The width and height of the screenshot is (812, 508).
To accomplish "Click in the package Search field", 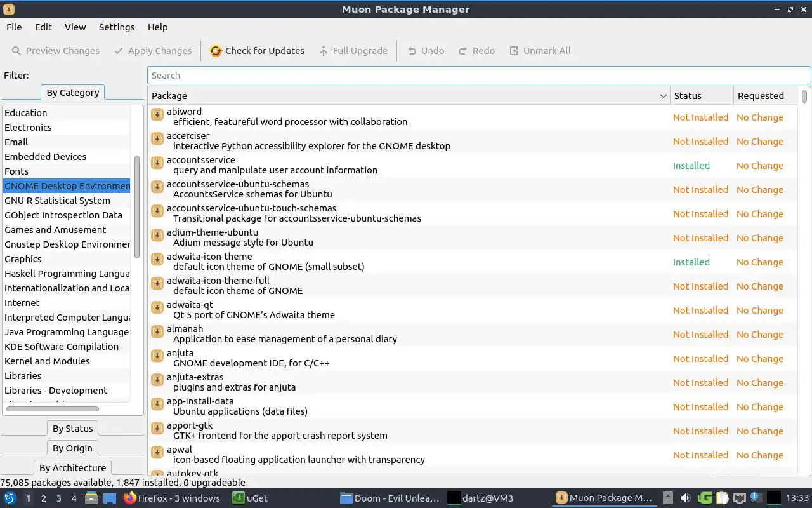I will click(x=479, y=76).
